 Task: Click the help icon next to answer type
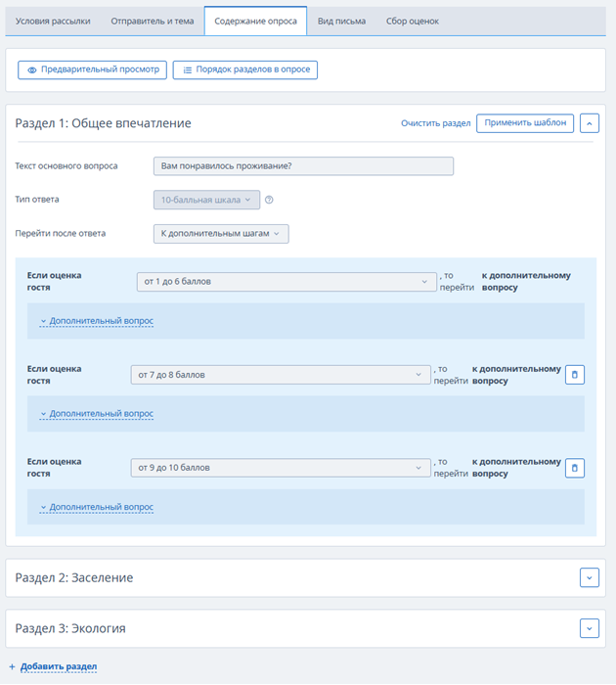click(x=269, y=200)
